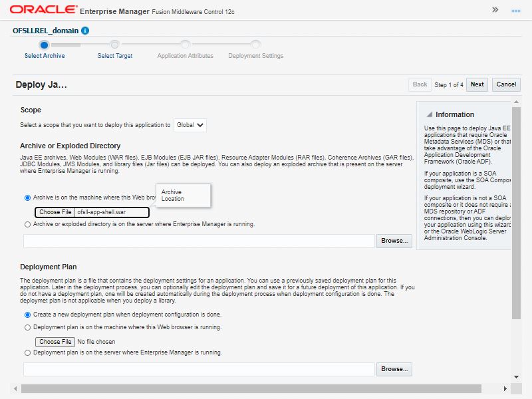Focus the deployment plan server path field
Viewport: 532px width, 399px height.
click(199, 369)
